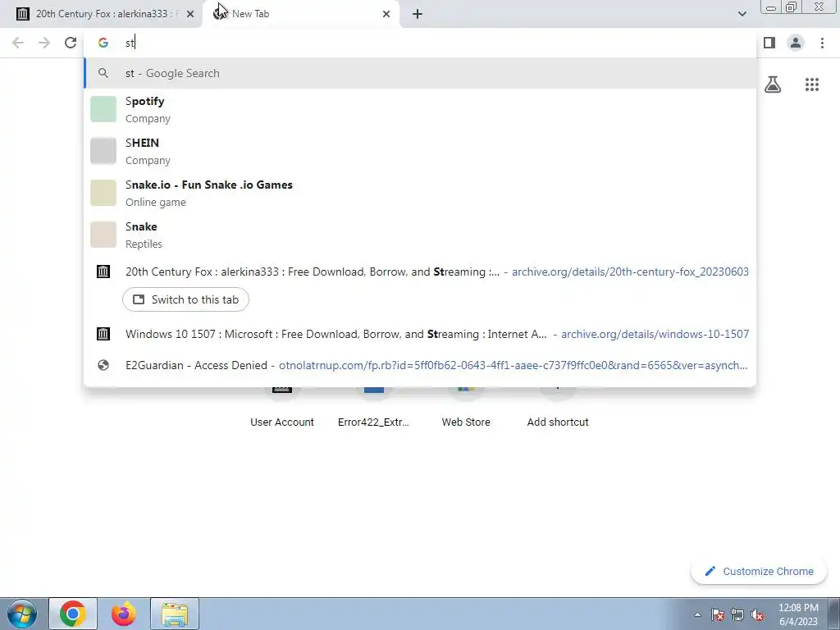Open the tab search chevron
The image size is (840, 630).
742,14
